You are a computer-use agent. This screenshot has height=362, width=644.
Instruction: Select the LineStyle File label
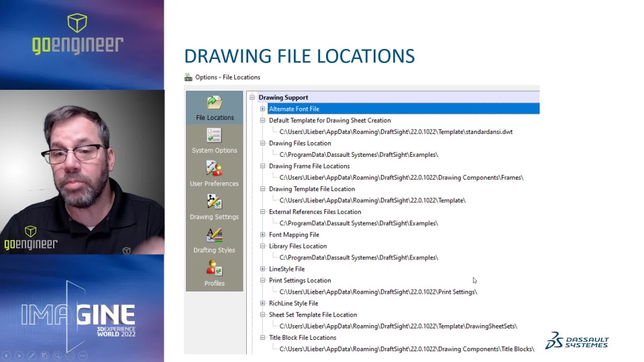coord(286,269)
